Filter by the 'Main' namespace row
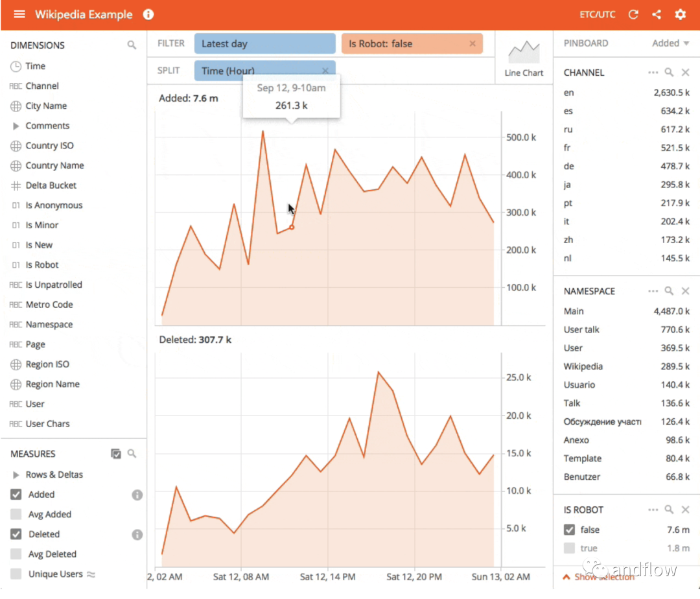The image size is (700, 599). point(626,311)
